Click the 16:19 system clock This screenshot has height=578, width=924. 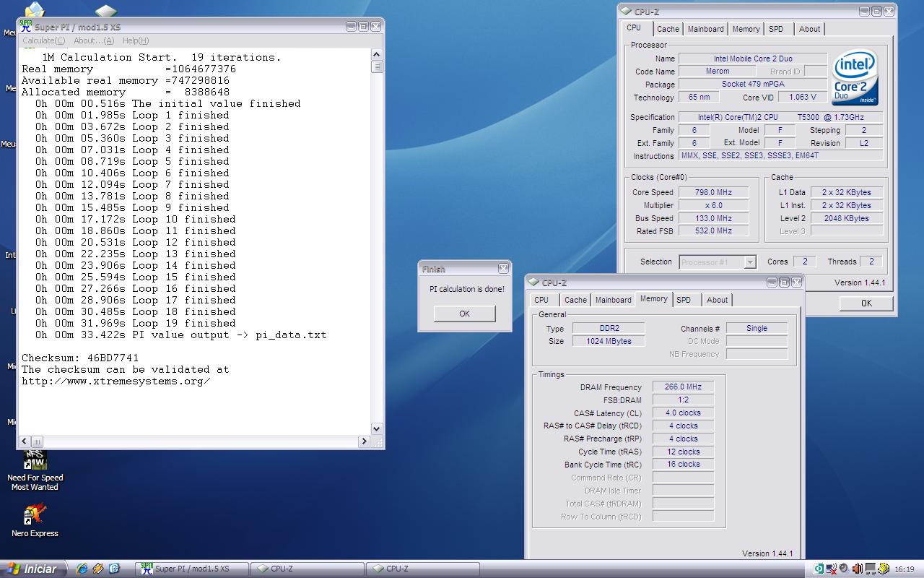tap(904, 569)
